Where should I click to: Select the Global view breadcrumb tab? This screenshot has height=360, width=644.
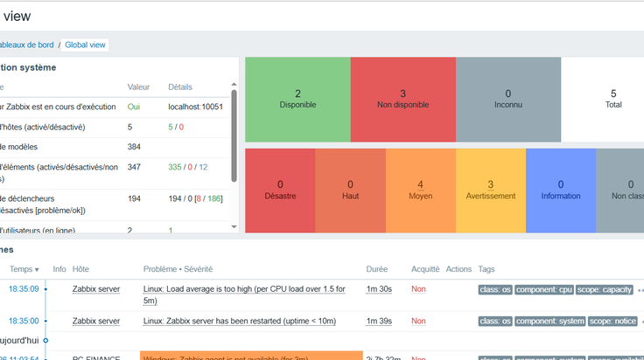(85, 45)
